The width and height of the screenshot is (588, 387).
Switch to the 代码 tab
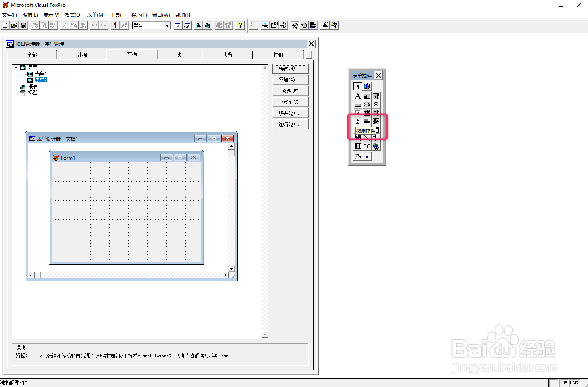pyautogui.click(x=227, y=55)
